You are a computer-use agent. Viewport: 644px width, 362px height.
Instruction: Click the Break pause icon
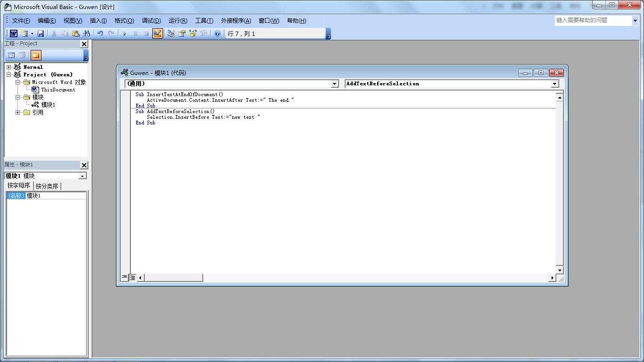135,33
